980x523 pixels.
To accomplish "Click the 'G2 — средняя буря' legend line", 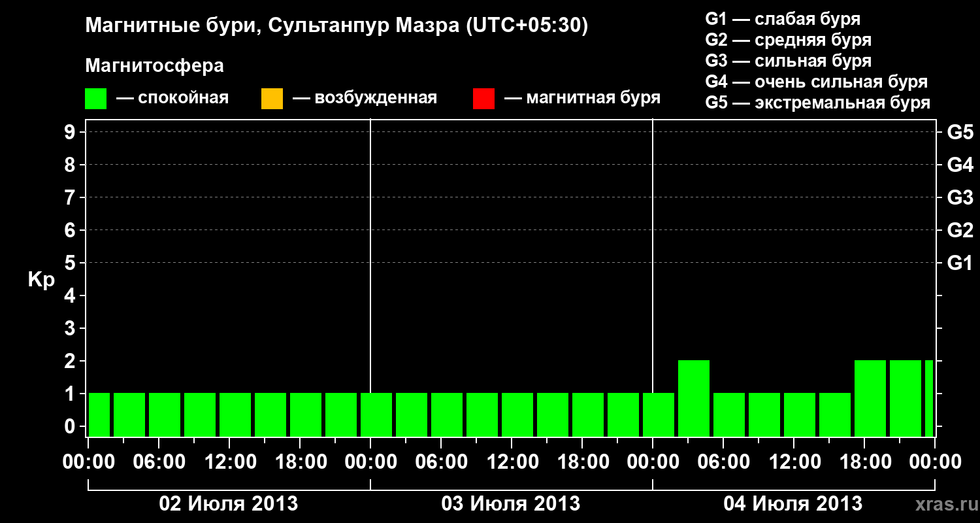I will (x=789, y=40).
